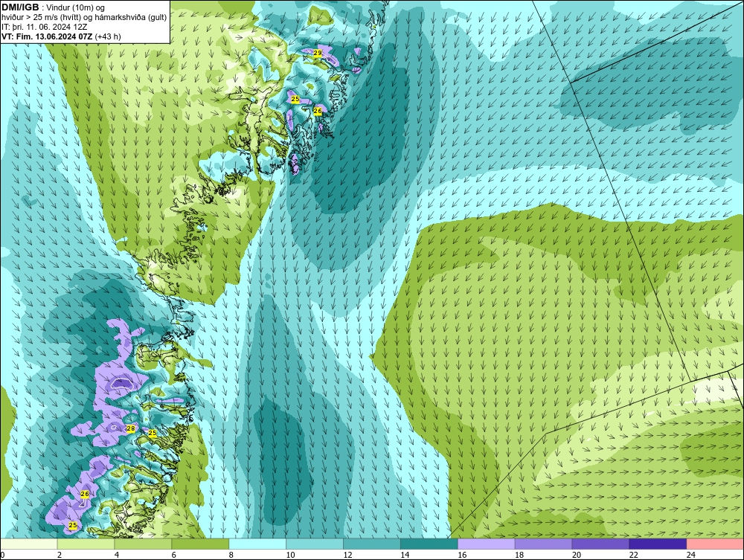Click the 2–4 m/s light green legend swatch
Image resolution: width=744 pixels, height=560 pixels.
click(x=86, y=544)
